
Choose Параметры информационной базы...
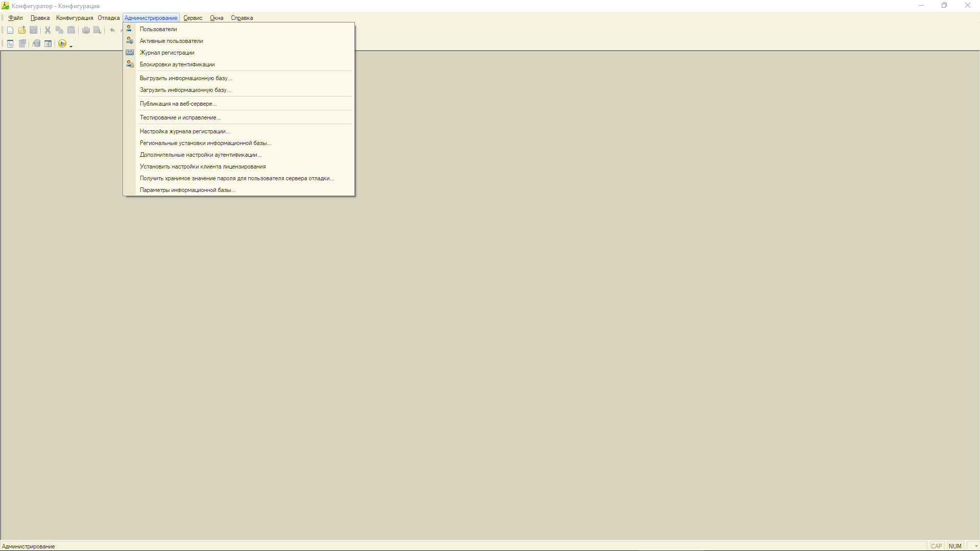click(x=239, y=190)
